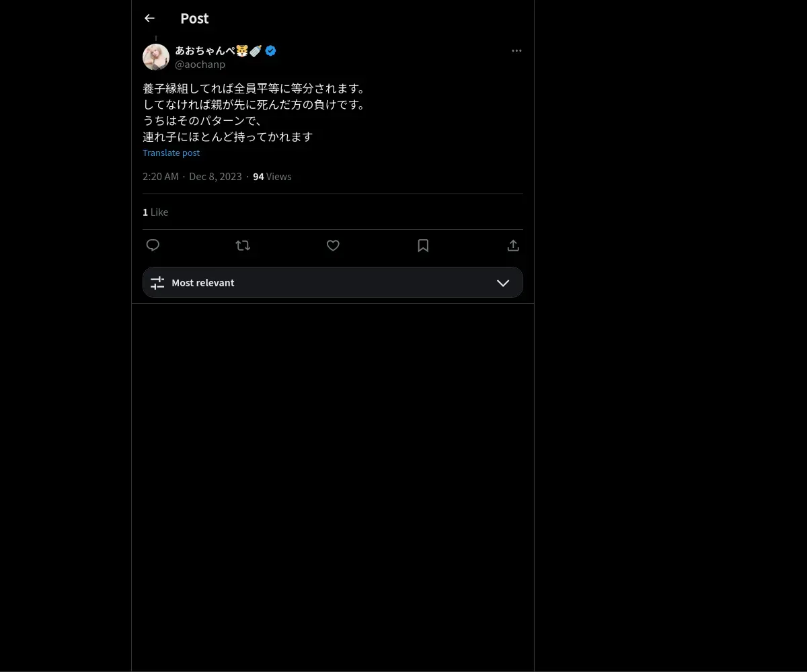Screen dimensions: 807x672
Task: Open the share icon for the post
Action: pos(513,245)
